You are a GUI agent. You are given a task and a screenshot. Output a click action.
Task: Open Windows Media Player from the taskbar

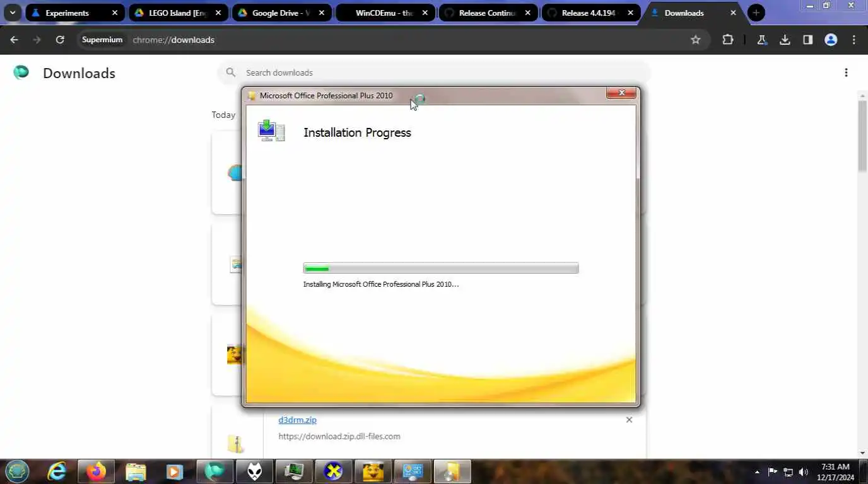coord(175,471)
